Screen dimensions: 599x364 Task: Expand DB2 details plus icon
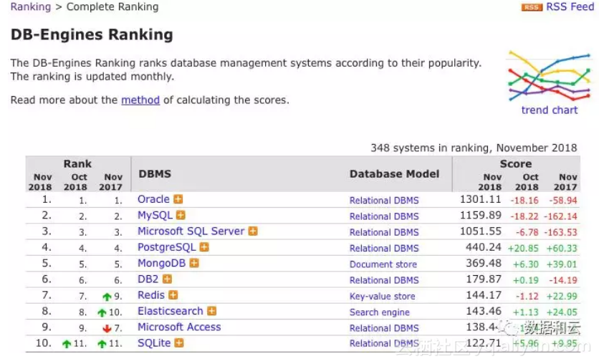click(x=167, y=279)
